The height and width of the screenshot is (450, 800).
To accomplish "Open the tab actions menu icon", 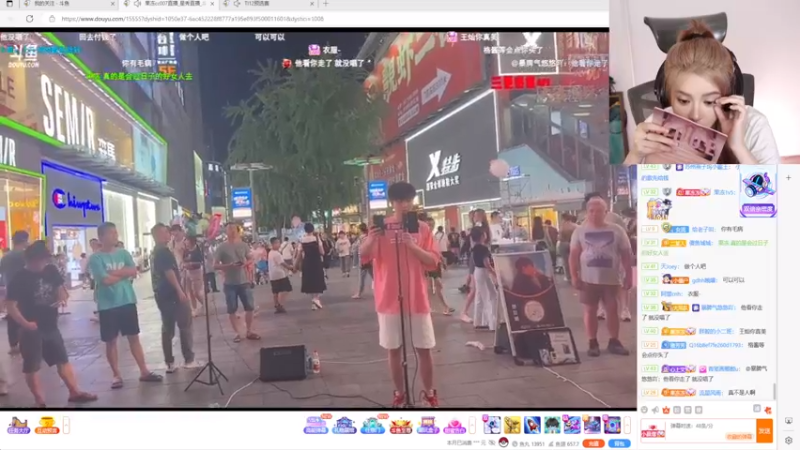I will click(x=9, y=4).
